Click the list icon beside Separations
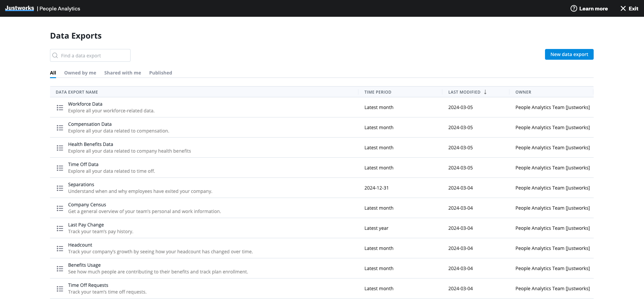 point(60,188)
